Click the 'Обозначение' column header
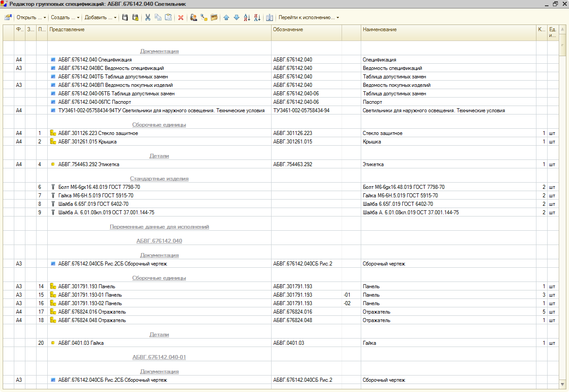 click(x=288, y=29)
